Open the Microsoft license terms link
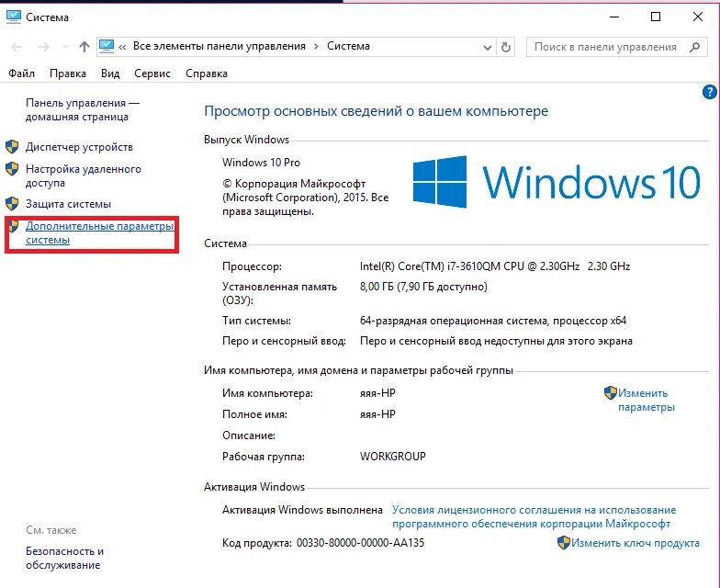The width and height of the screenshot is (720, 588). click(x=534, y=516)
